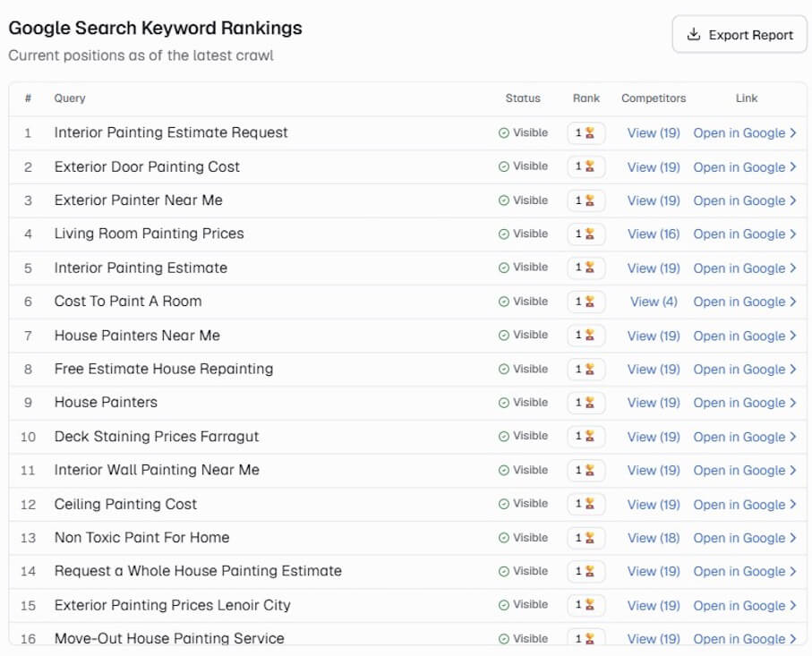View competitors for Interior Painting Estimate row 5
This screenshot has height=656, width=812.
click(x=654, y=268)
